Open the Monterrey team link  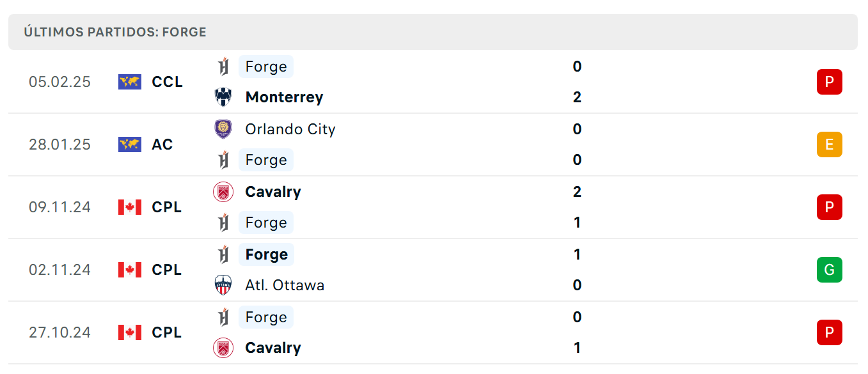(x=284, y=97)
